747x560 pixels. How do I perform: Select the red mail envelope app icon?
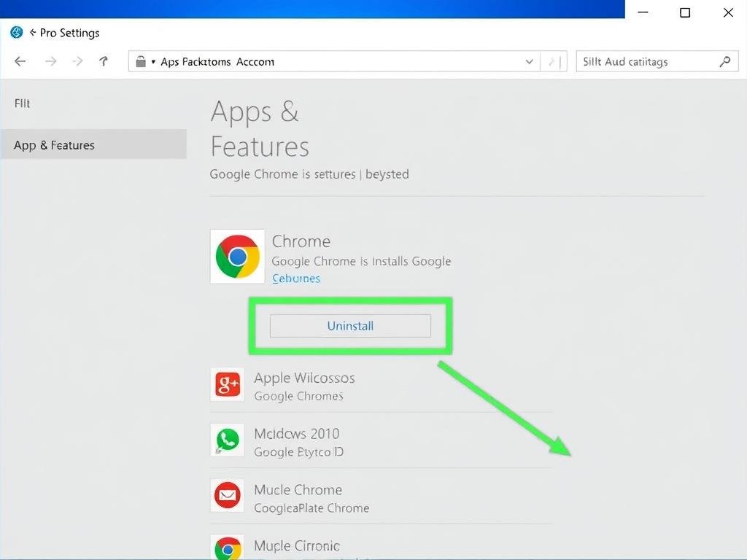[228, 496]
